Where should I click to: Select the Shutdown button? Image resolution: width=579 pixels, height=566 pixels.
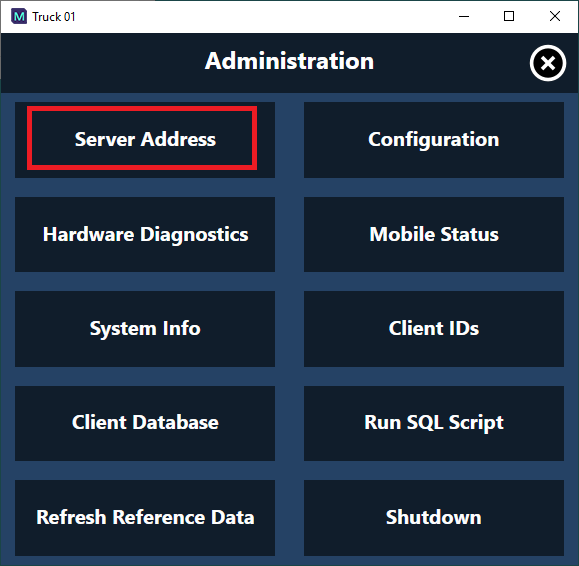coord(434,518)
